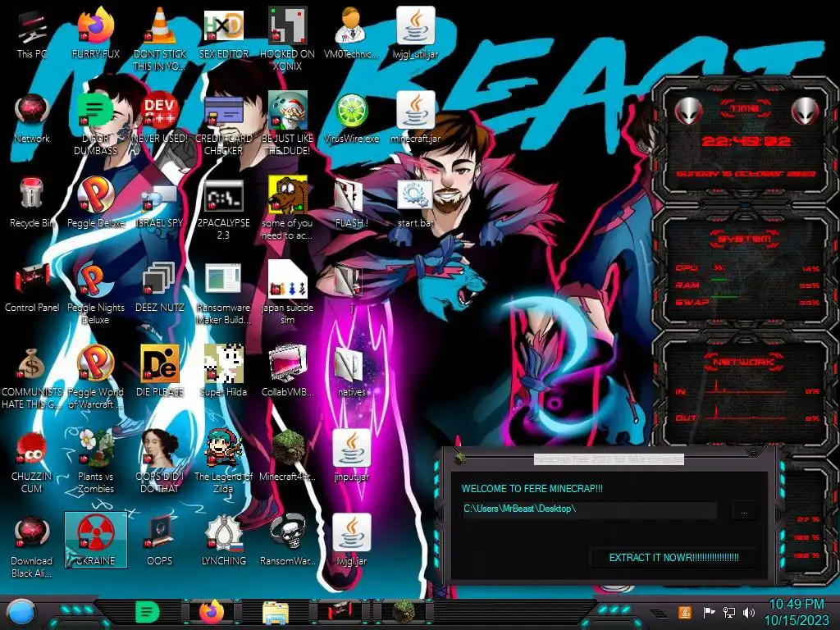Click EXTRACT IT NOWR button
Screen dimensions: 840x630
point(674,558)
